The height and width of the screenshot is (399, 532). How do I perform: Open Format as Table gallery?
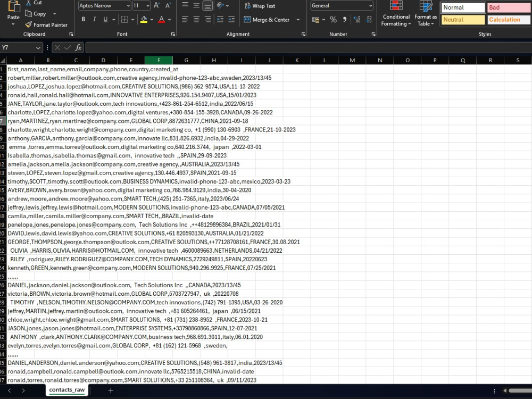coord(426,14)
